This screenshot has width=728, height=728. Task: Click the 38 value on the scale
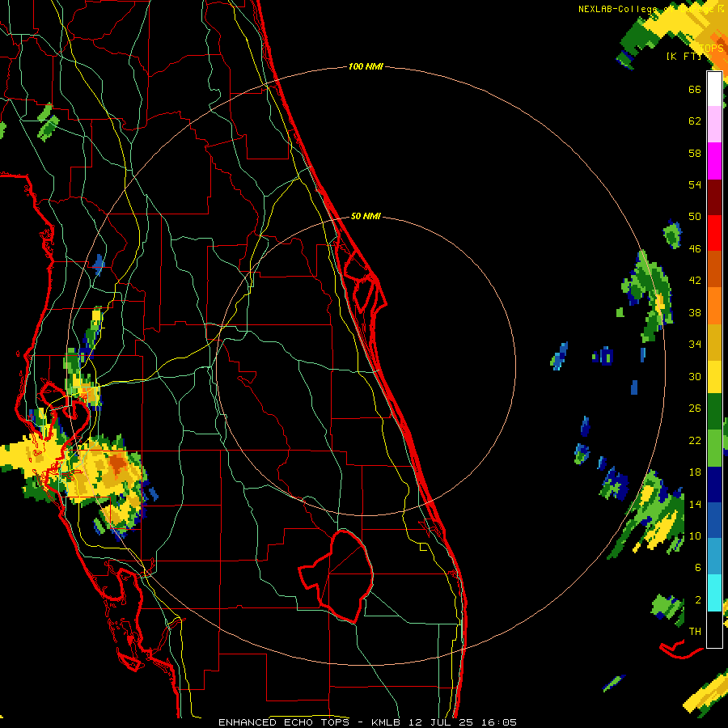(695, 312)
